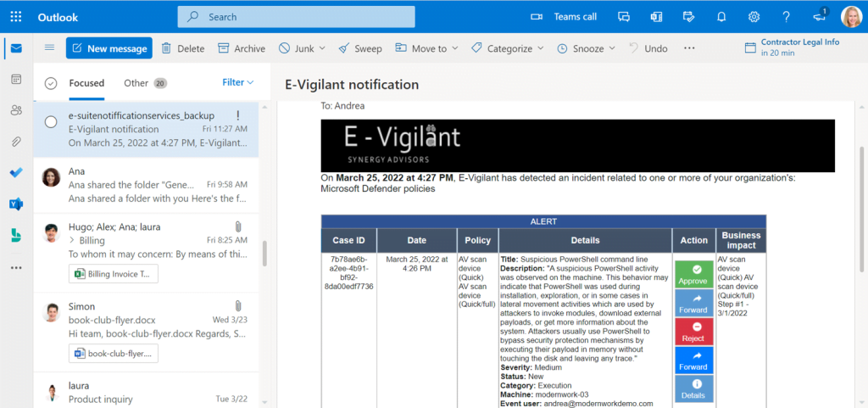Open the Files paperclip sidebar icon
This screenshot has height=408, width=868.
[16, 142]
